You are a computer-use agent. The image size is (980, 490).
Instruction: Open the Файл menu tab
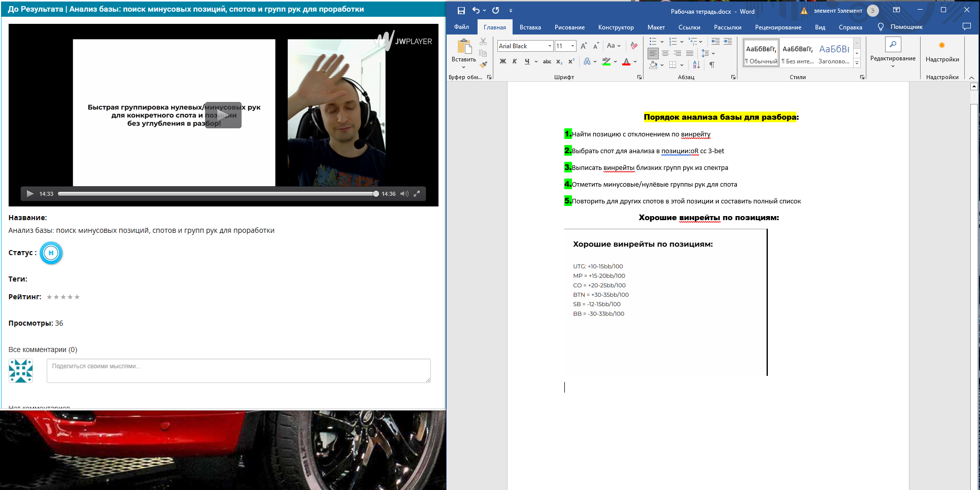click(x=461, y=27)
